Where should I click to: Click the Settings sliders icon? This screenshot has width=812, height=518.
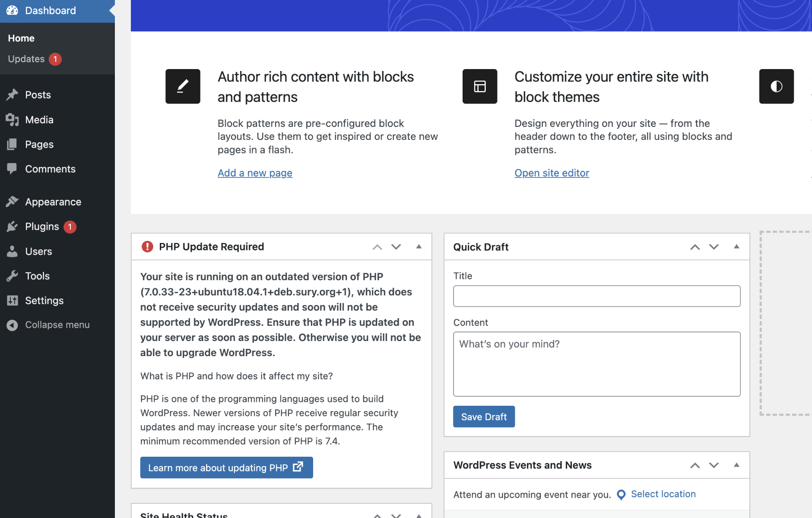coord(12,300)
